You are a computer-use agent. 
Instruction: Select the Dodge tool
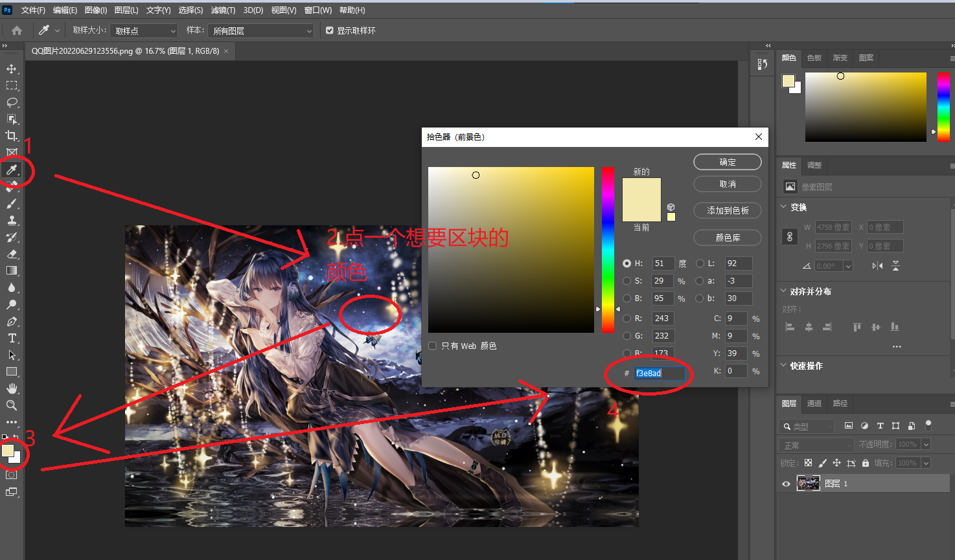tap(12, 304)
